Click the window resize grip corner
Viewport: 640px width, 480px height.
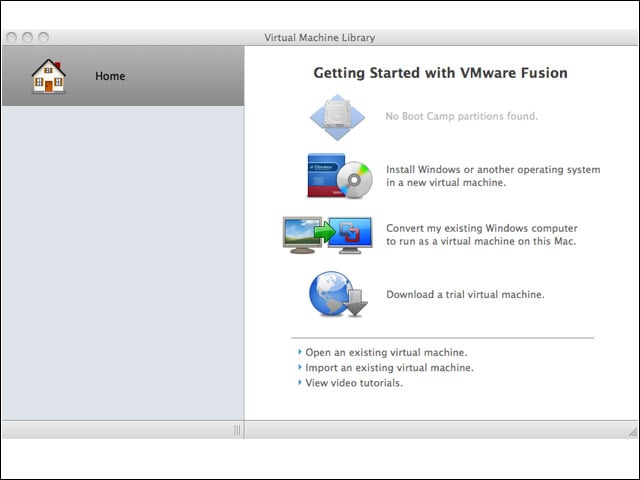pos(631,430)
